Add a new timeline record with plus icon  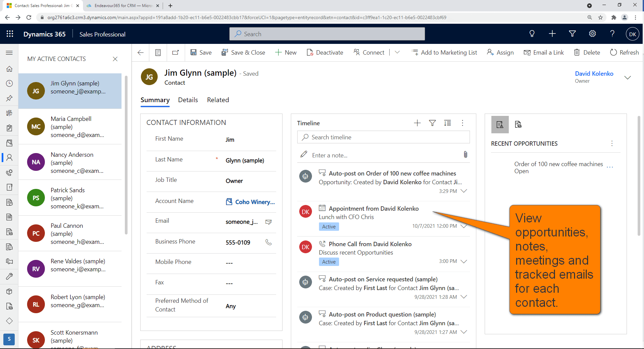point(417,123)
